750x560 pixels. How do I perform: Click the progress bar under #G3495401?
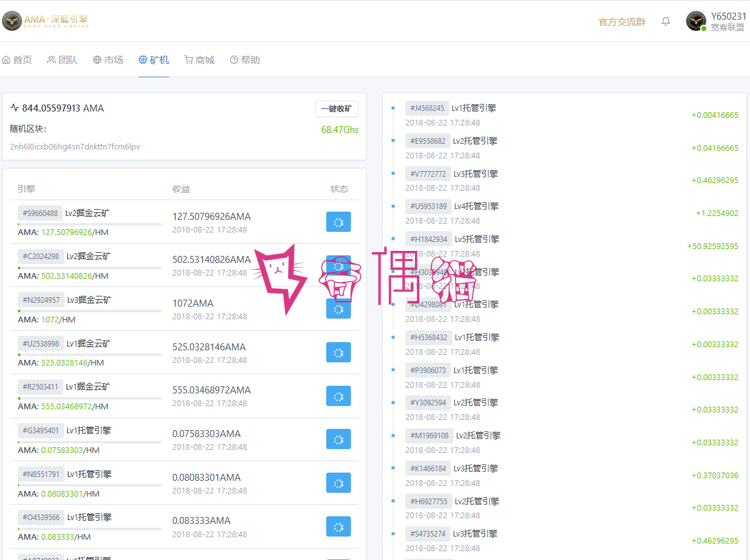tap(90, 442)
